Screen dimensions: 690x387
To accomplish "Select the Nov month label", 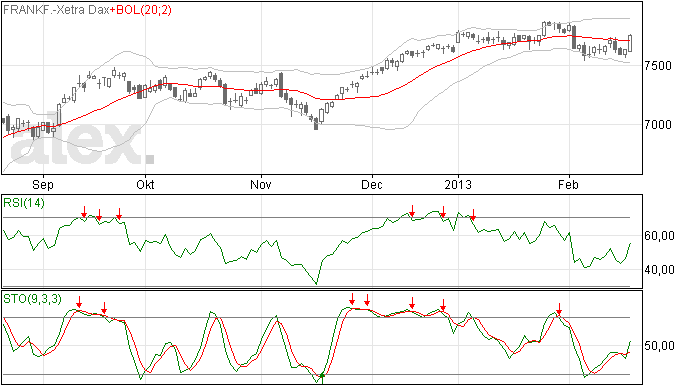I will tap(261, 184).
